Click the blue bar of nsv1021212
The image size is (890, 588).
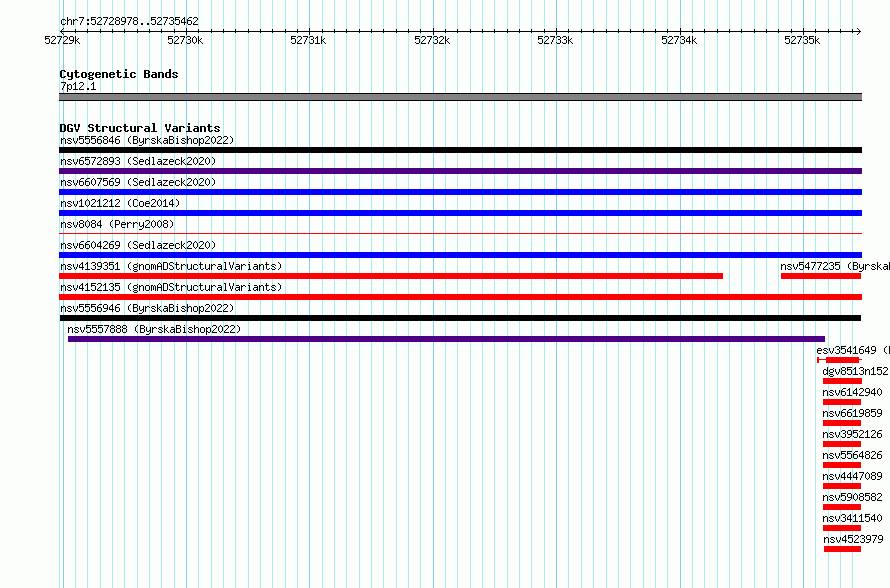(460, 213)
